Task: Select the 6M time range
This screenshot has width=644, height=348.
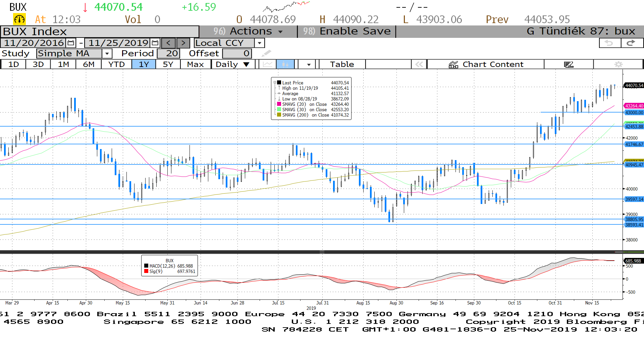Action: [89, 64]
